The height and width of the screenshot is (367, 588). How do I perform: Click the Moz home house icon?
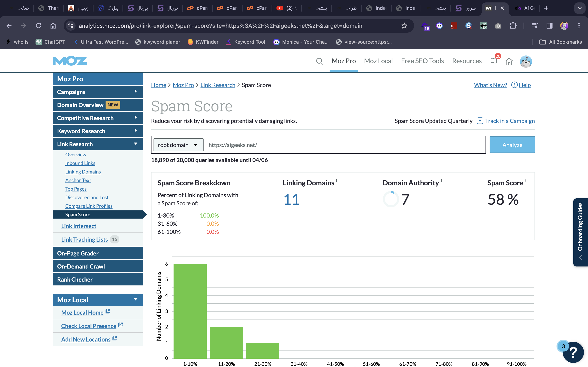tap(509, 62)
